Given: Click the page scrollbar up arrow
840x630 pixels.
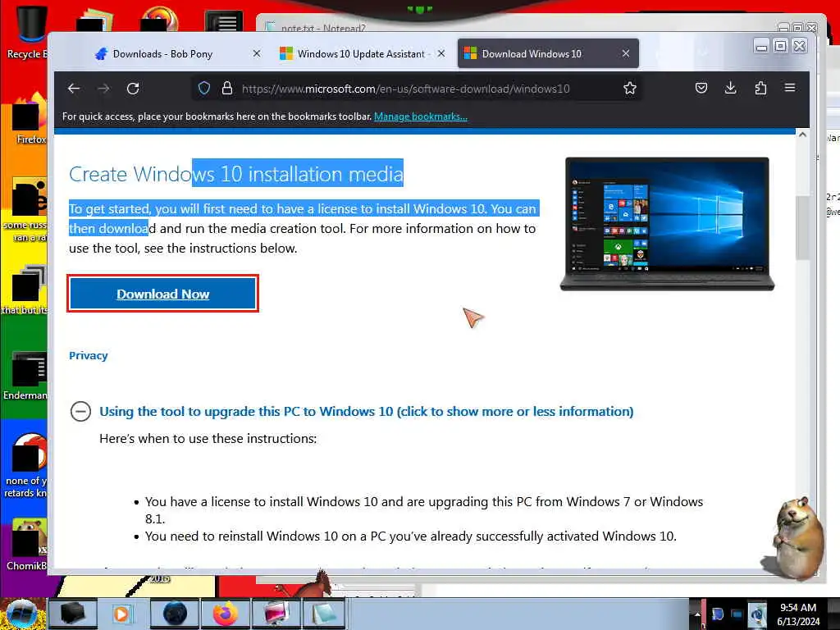Looking at the screenshot, I should click(x=802, y=135).
